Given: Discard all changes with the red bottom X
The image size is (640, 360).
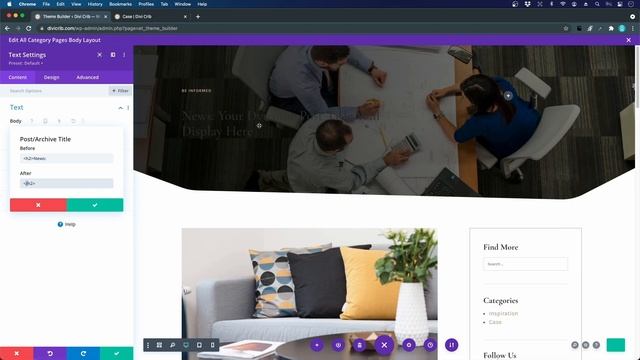Looking at the screenshot, I should point(17,353).
